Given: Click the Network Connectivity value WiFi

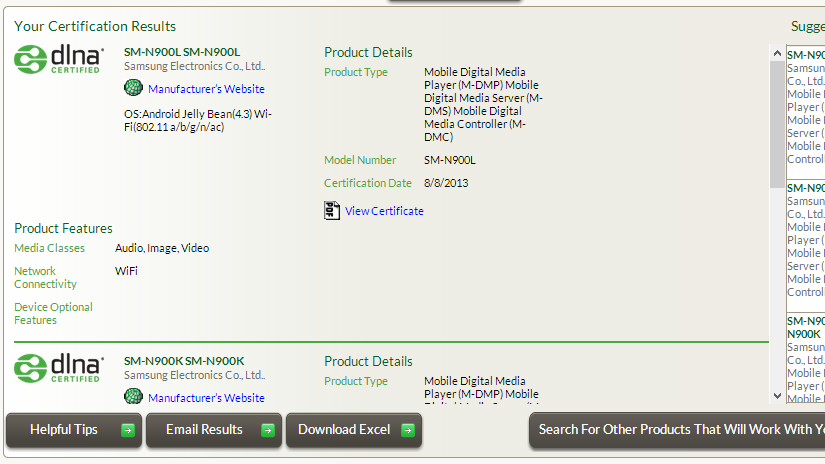Looking at the screenshot, I should point(126,271).
